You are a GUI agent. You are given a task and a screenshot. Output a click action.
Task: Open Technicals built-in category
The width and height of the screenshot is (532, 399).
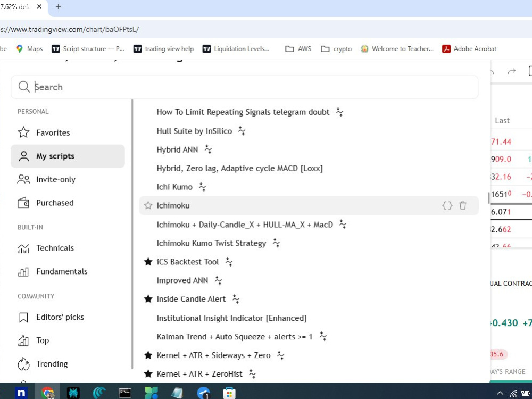(68, 248)
